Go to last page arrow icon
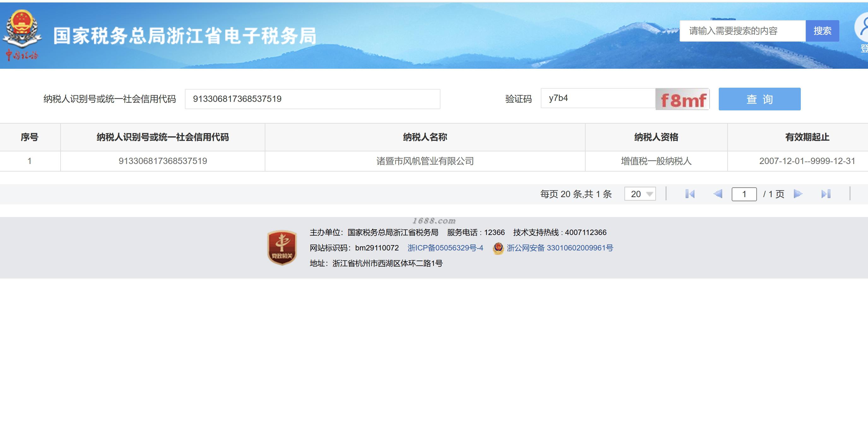Viewport: 868px width, 440px height. (x=826, y=194)
